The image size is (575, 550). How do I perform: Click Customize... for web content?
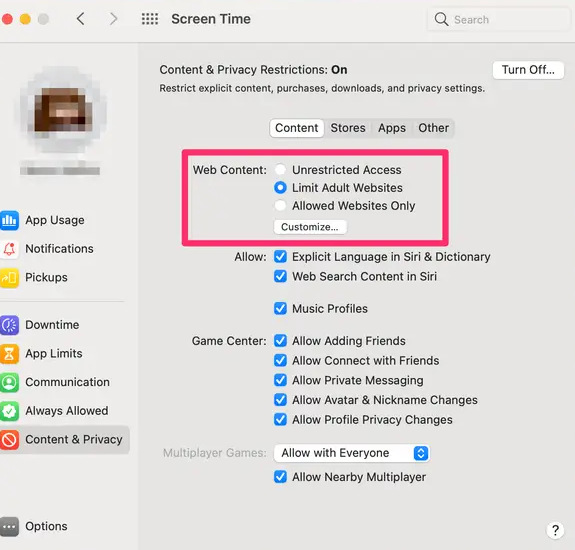tap(310, 227)
